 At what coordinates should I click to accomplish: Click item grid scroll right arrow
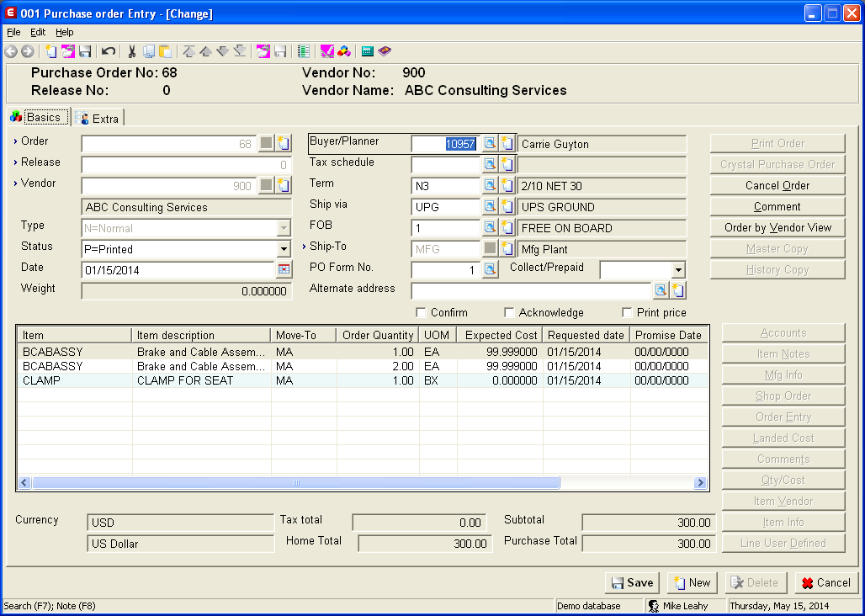click(700, 482)
